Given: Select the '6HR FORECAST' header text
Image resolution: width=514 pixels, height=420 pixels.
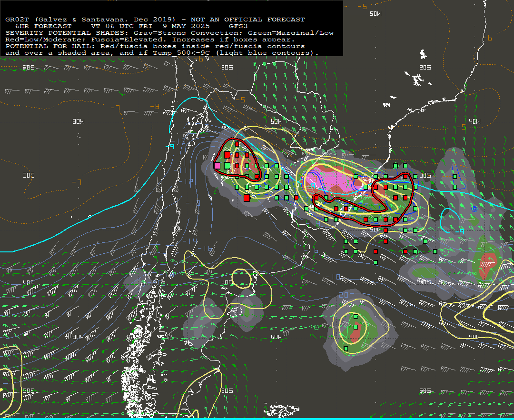Looking at the screenshot, I should [43, 26].
